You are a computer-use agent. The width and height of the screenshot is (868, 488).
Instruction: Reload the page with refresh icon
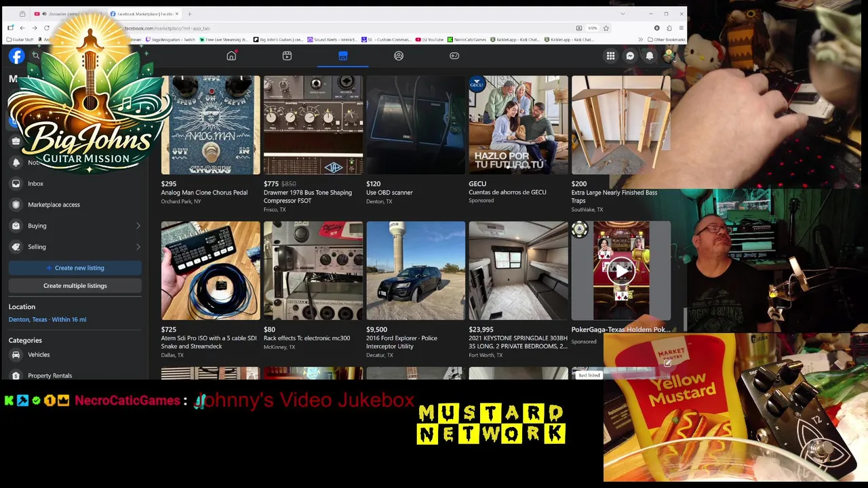pos(47,28)
